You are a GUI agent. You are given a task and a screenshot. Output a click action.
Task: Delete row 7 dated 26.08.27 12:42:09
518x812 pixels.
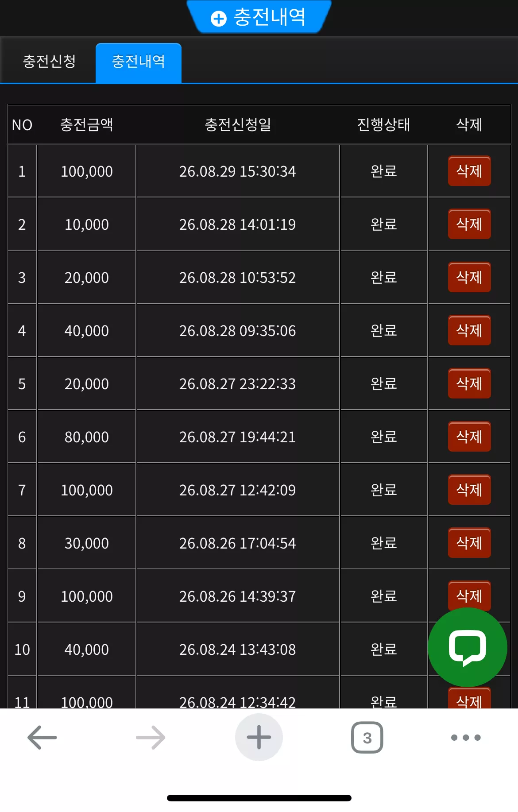pos(469,490)
